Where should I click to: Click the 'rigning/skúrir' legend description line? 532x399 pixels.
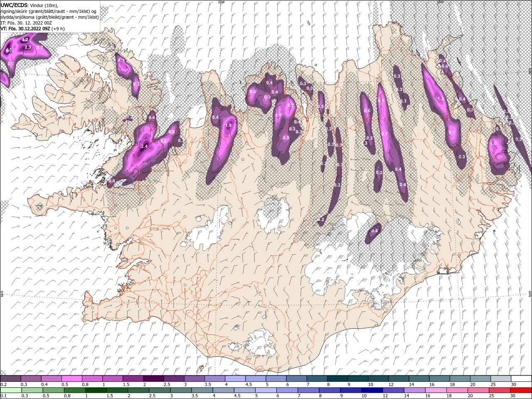(49, 11)
